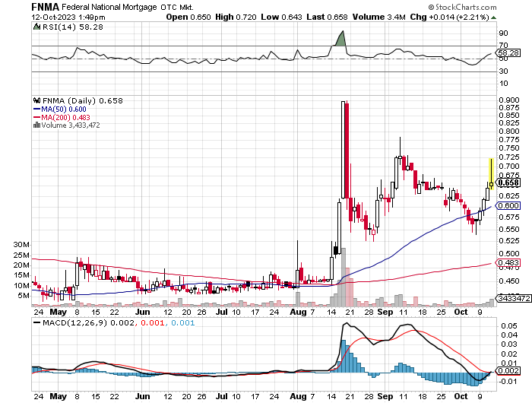Click the Federal National Mortgage company name

click(x=109, y=7)
